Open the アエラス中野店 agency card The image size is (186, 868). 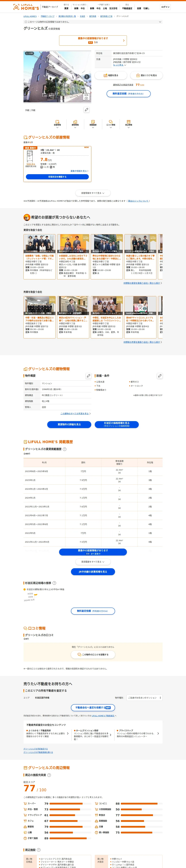[40, 257]
